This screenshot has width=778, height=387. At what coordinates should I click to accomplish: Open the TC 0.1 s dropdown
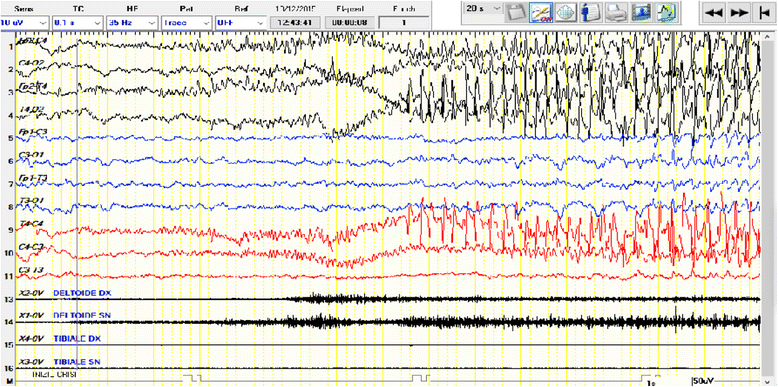pyautogui.click(x=78, y=23)
